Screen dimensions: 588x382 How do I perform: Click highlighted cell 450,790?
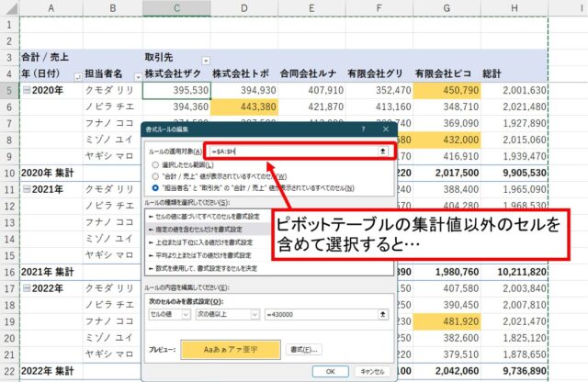pyautogui.click(x=447, y=90)
